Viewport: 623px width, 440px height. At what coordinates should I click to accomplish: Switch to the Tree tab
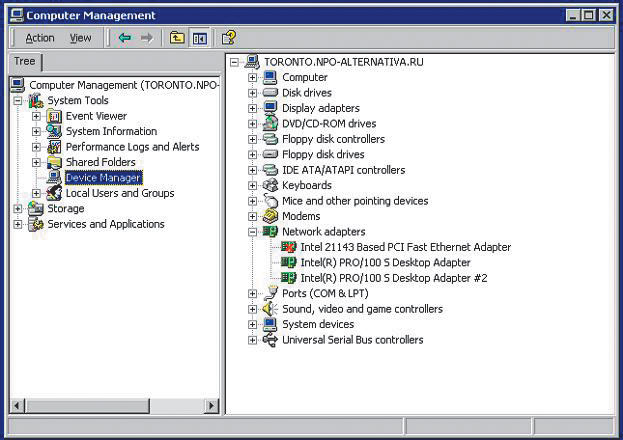(x=24, y=62)
